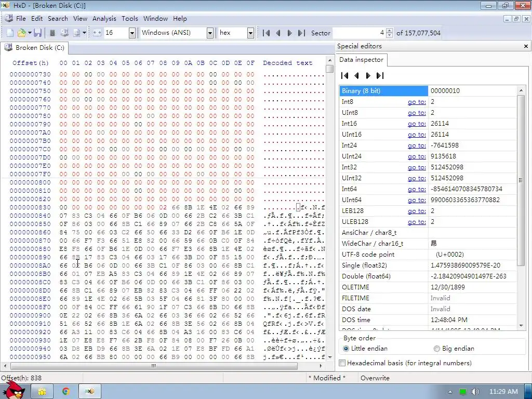Open the folder icon in the taskbar
The image size is (532, 399).
pos(42,392)
